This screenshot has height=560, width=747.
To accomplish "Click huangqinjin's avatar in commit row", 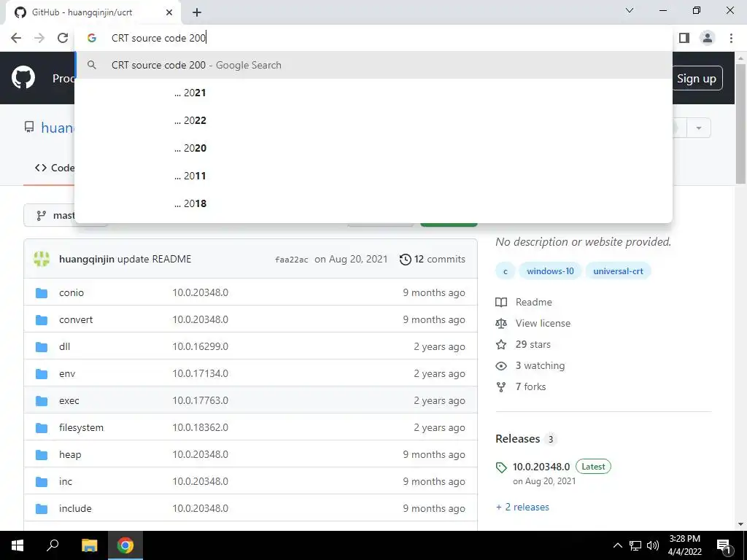I will (x=42, y=259).
